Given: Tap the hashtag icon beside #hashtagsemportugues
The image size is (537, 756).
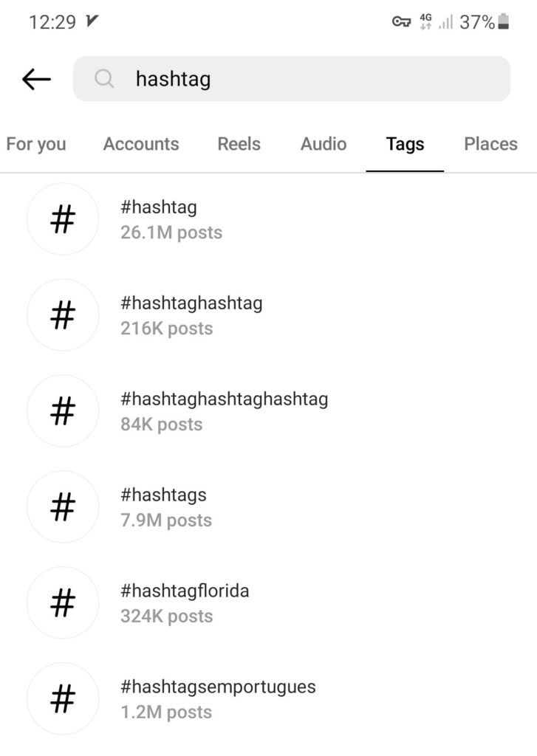Looking at the screenshot, I should pyautogui.click(x=62, y=698).
